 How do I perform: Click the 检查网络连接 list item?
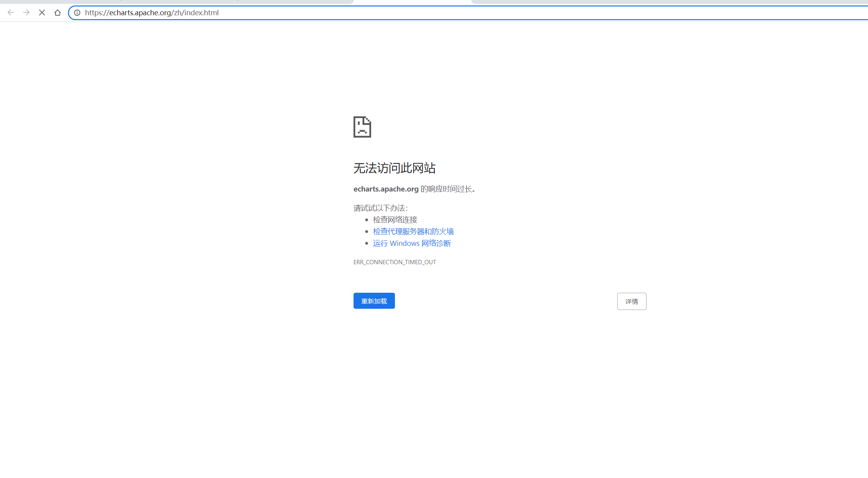[395, 220]
